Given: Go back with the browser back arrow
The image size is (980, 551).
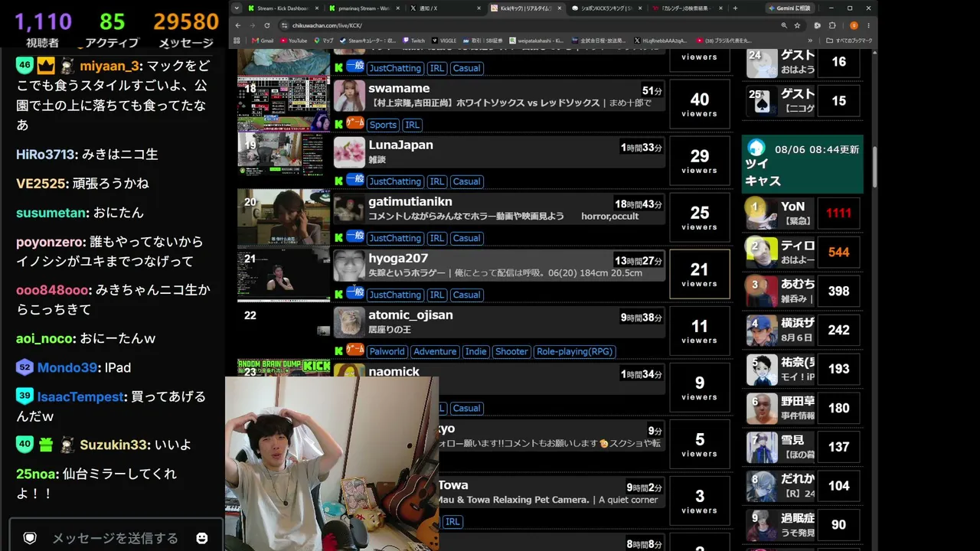Looking at the screenshot, I should click(237, 25).
